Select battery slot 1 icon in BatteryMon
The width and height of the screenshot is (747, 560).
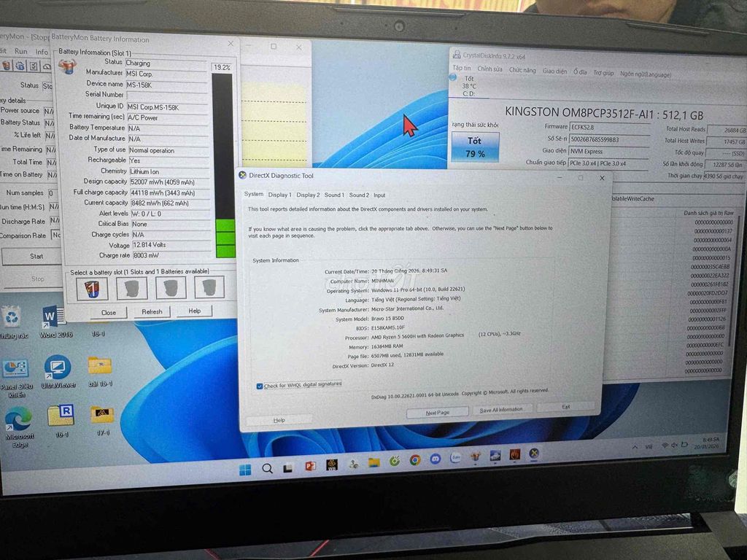pos(91,289)
